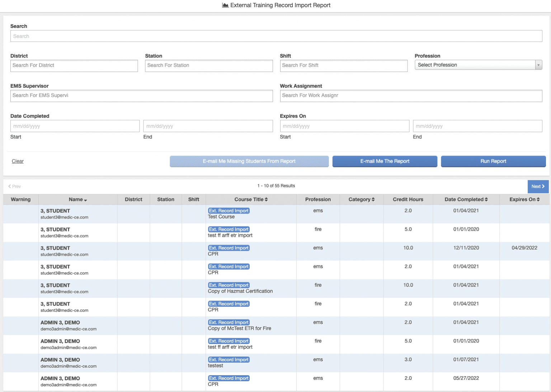Click the Credit Hours column header
Image resolution: width=551 pixels, height=392 pixels.
pos(408,200)
